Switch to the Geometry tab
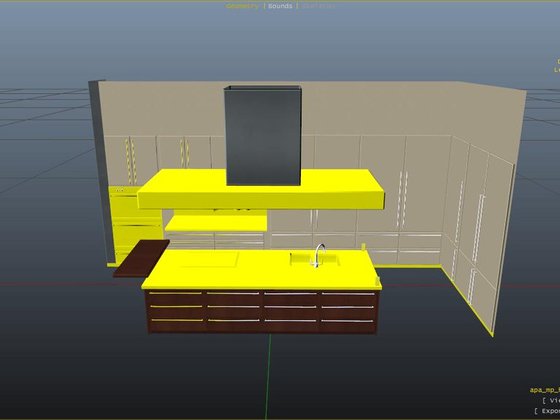The image size is (560, 420). (242, 6)
